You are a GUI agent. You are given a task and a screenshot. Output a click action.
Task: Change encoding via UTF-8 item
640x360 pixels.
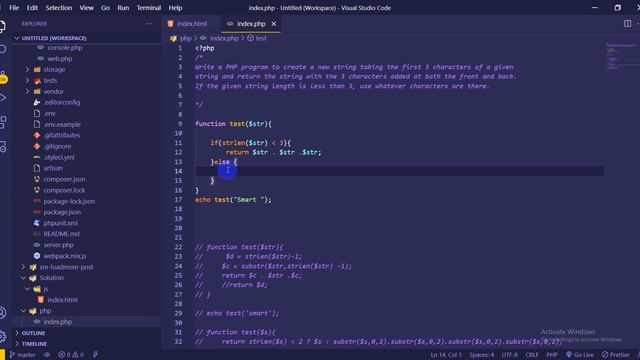[x=509, y=355]
